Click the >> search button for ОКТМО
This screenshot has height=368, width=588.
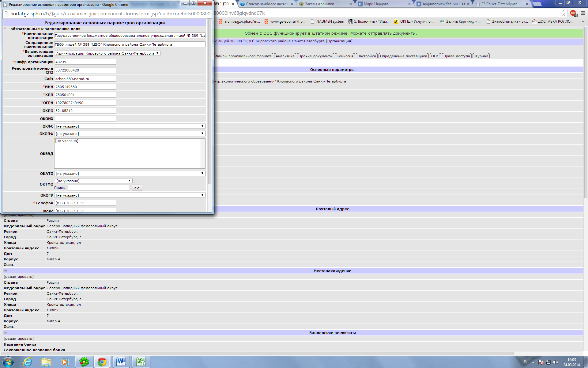click(x=137, y=188)
